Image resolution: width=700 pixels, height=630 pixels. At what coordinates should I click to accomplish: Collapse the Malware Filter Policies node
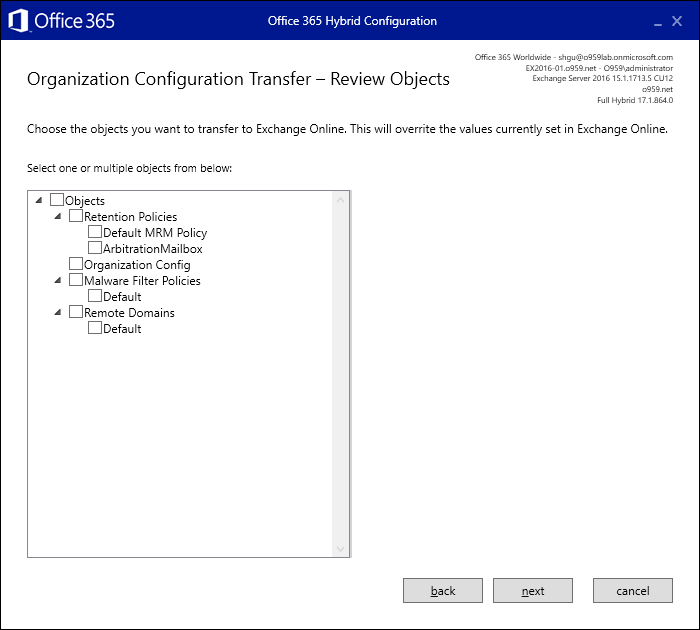click(x=58, y=280)
